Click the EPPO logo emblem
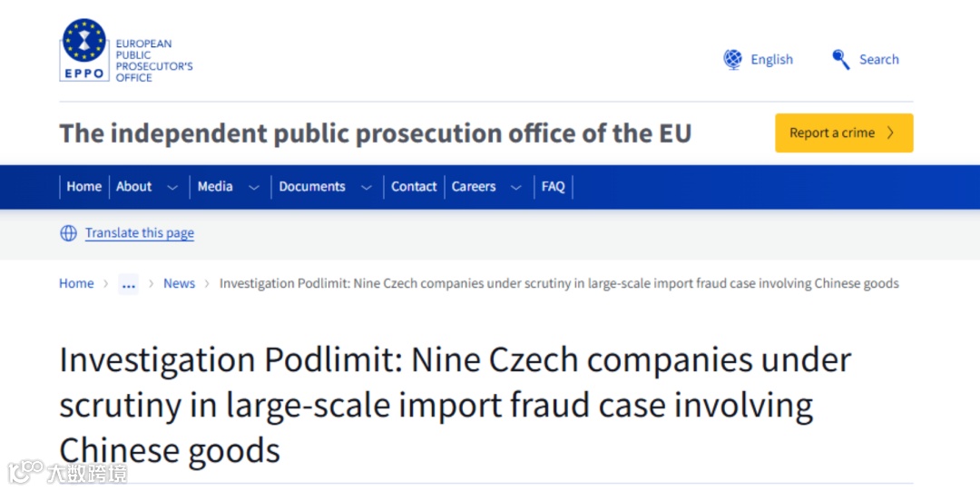The height and width of the screenshot is (491, 980). click(83, 50)
